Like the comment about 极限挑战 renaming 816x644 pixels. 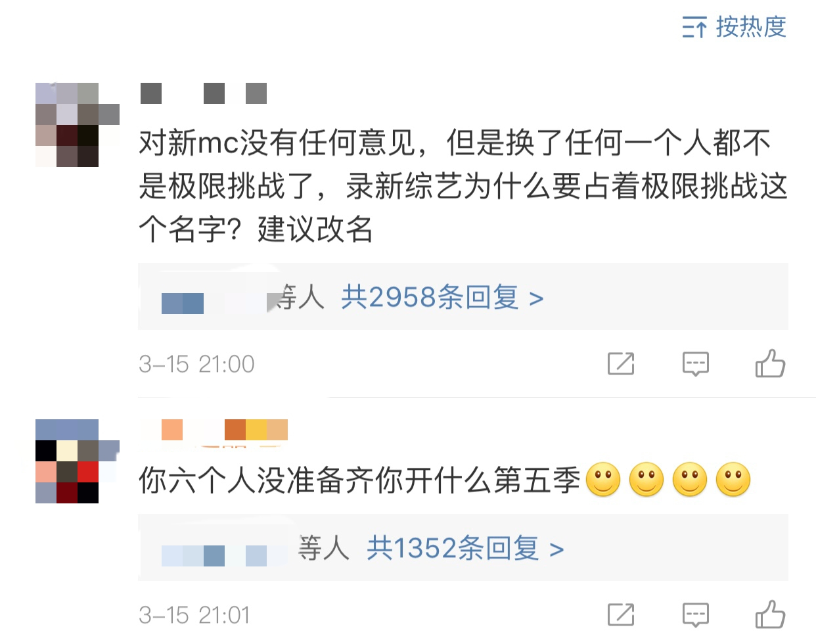coord(770,363)
